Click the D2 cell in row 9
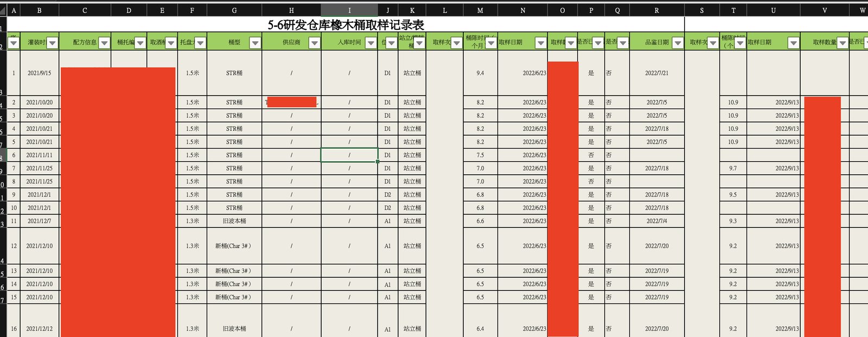Image resolution: width=868 pixels, height=337 pixels. 387,195
